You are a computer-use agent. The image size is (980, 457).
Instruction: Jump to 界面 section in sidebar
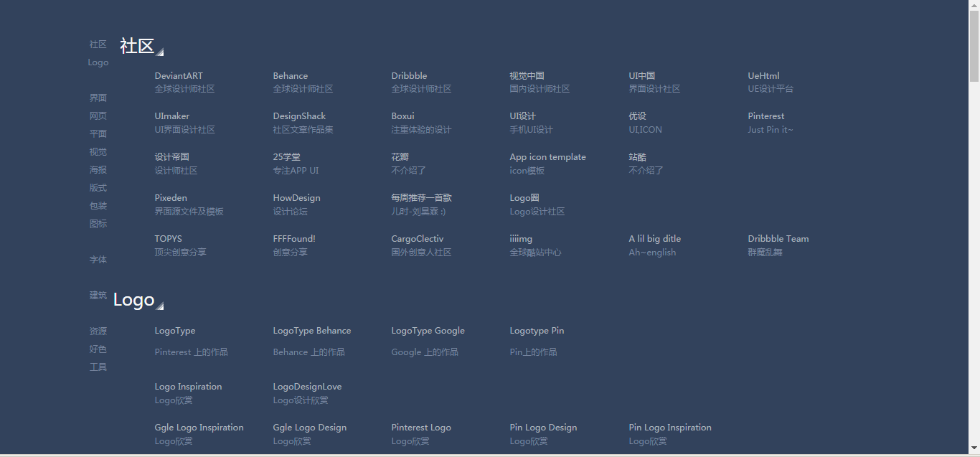98,98
